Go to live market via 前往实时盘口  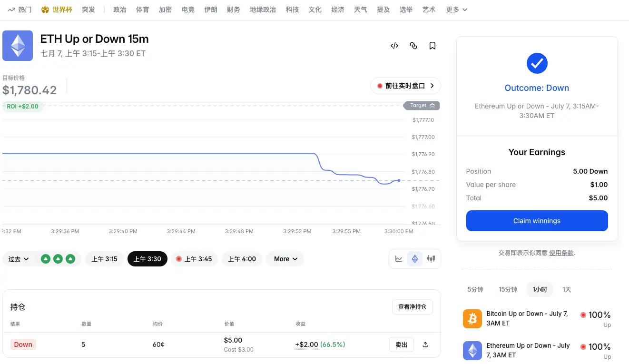(x=405, y=86)
